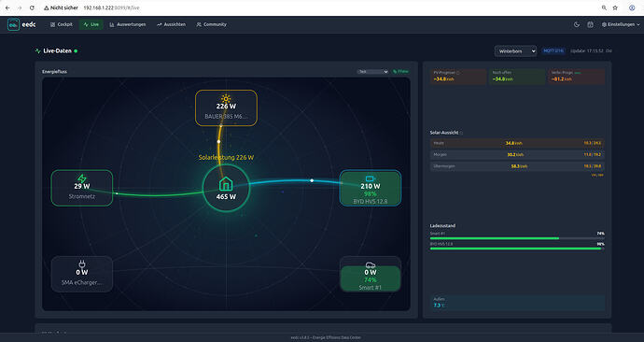The height and width of the screenshot is (342, 644).
Task: Click the Morgen 30.2 kWh forecast row
Action: (x=517, y=154)
